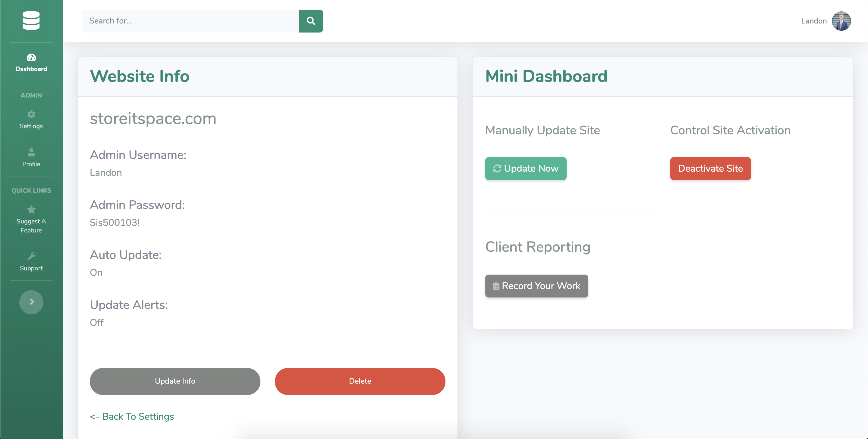Viewport: 868px width, 439px height.
Task: Click the admin password value Sis500103!
Action: pos(115,223)
